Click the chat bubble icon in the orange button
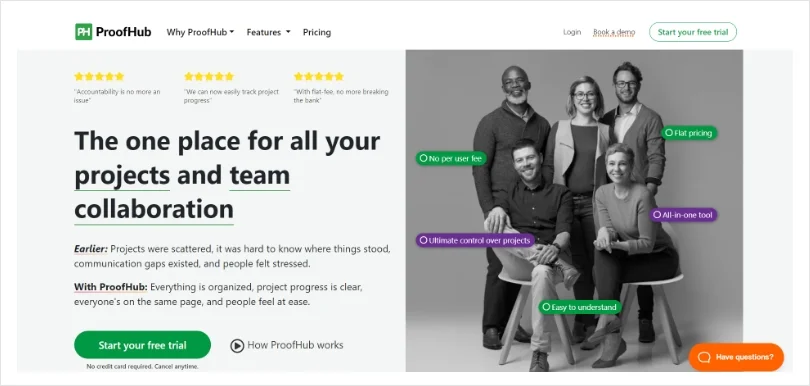 [704, 357]
